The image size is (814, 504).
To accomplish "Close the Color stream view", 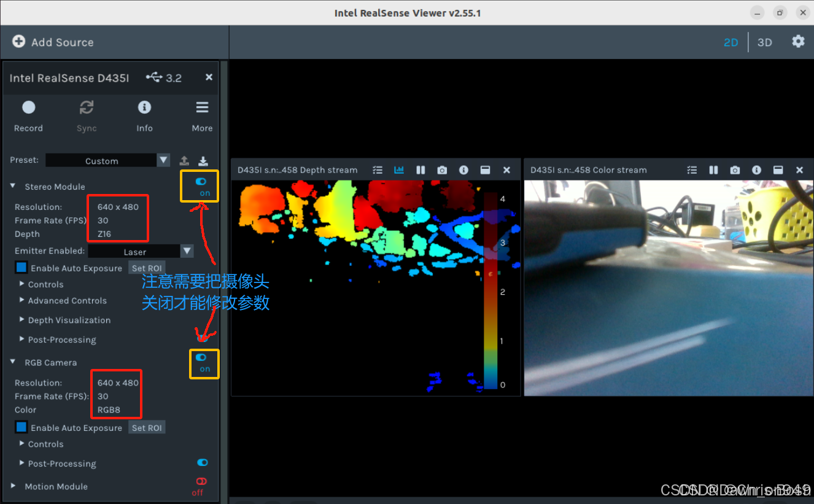I will click(x=799, y=170).
